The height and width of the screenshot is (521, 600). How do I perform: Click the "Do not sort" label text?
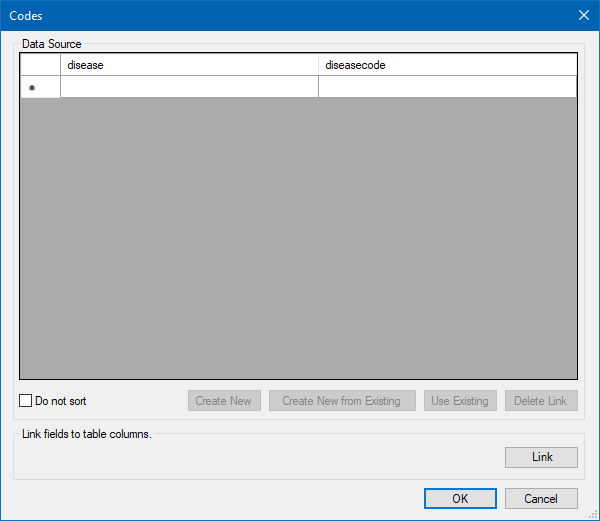(61, 401)
